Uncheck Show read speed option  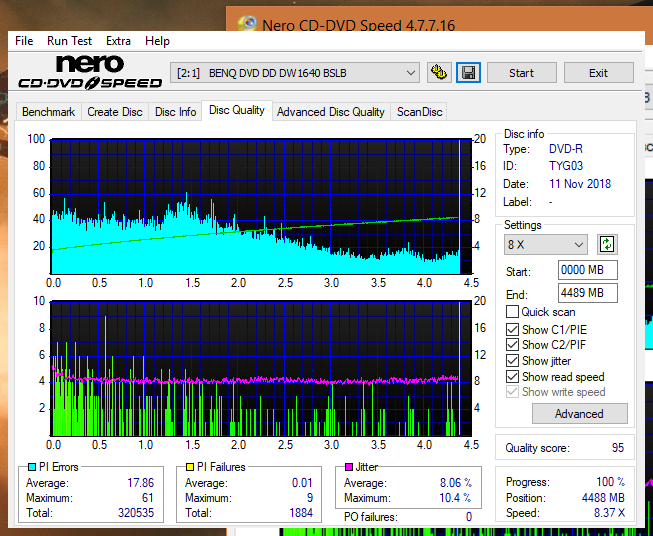512,376
